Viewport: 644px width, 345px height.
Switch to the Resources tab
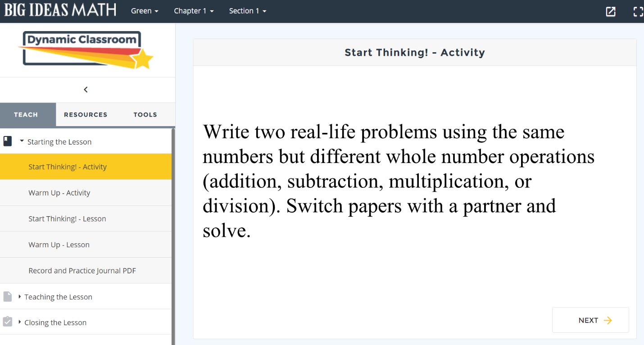86,114
